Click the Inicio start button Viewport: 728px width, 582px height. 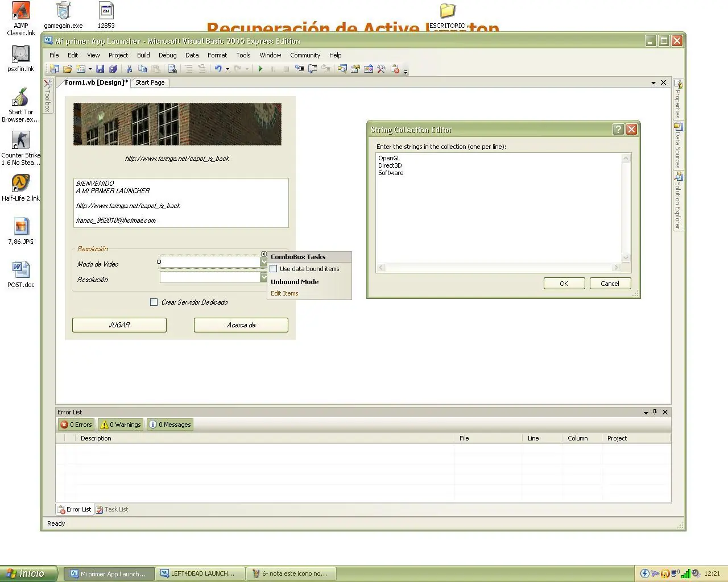click(x=29, y=573)
